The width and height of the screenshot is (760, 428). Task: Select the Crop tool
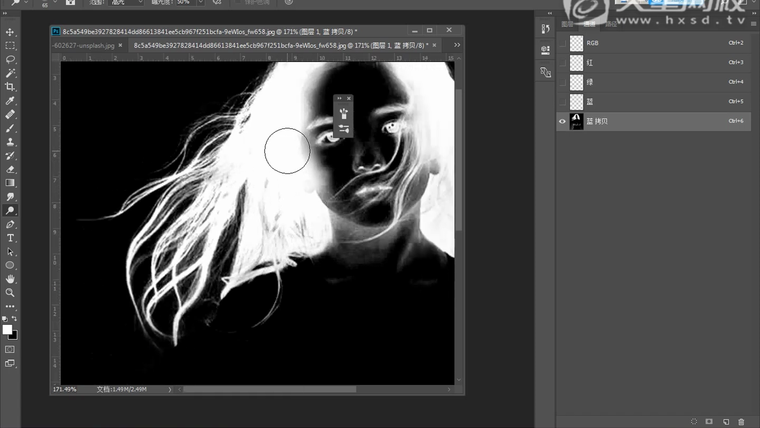point(10,87)
